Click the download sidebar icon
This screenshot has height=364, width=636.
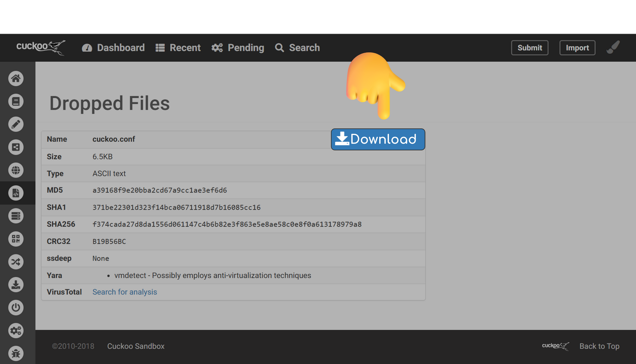pos(16,285)
